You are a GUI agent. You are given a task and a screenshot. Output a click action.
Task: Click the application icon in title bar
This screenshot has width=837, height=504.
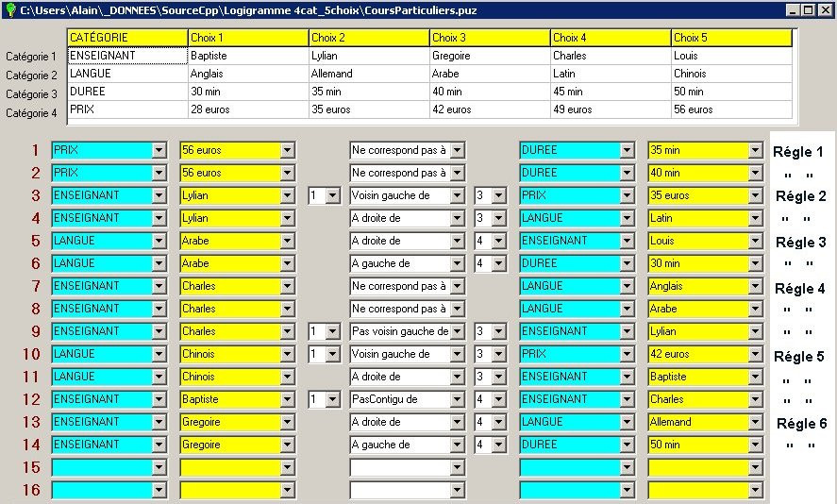click(10, 9)
